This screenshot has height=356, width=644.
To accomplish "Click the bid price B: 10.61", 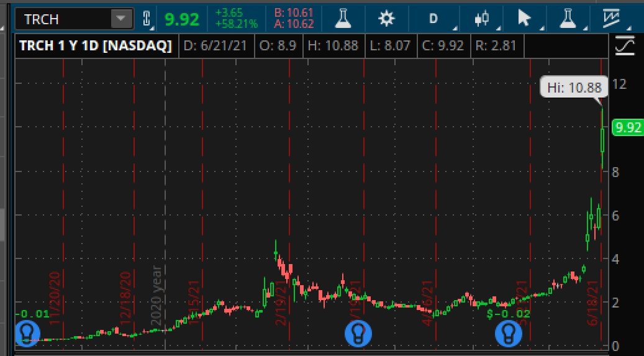I will 294,13.
